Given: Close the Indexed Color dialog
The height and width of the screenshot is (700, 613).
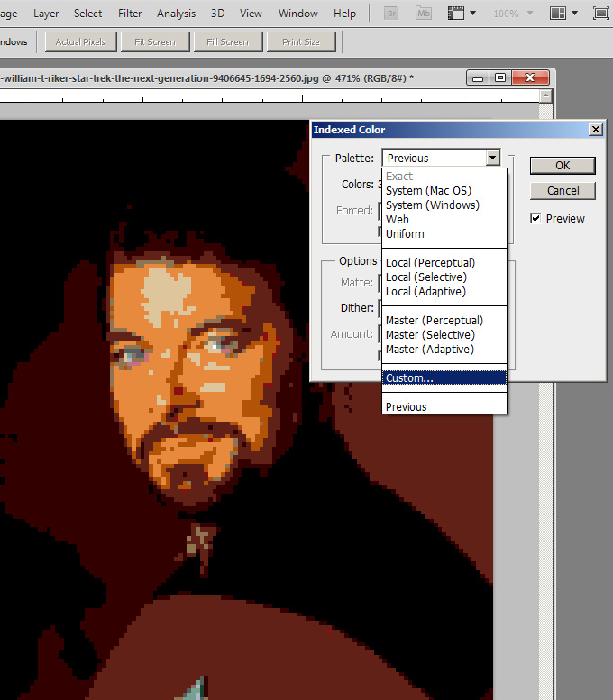Looking at the screenshot, I should pos(596,130).
